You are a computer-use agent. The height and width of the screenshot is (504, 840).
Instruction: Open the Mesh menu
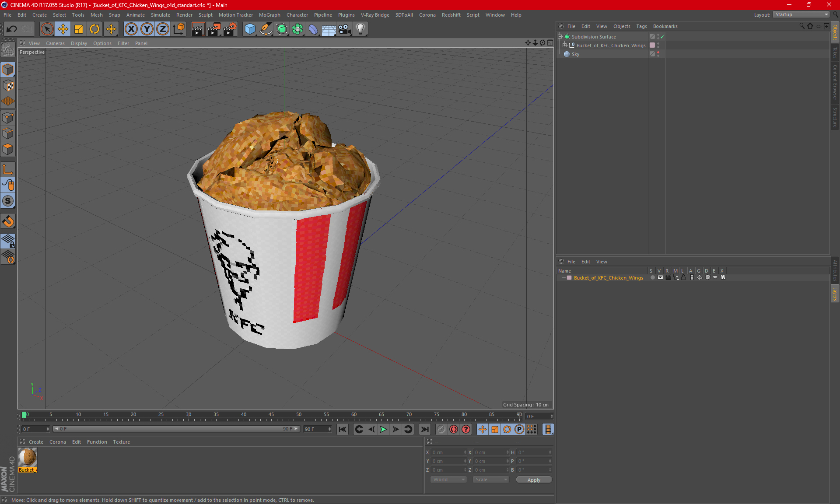pyautogui.click(x=96, y=15)
